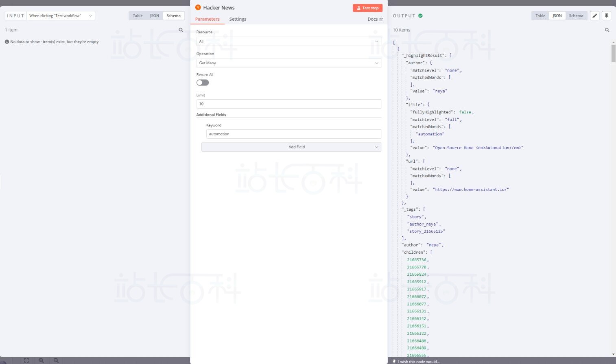
Task: Open the Docs link
Action: tap(375, 19)
